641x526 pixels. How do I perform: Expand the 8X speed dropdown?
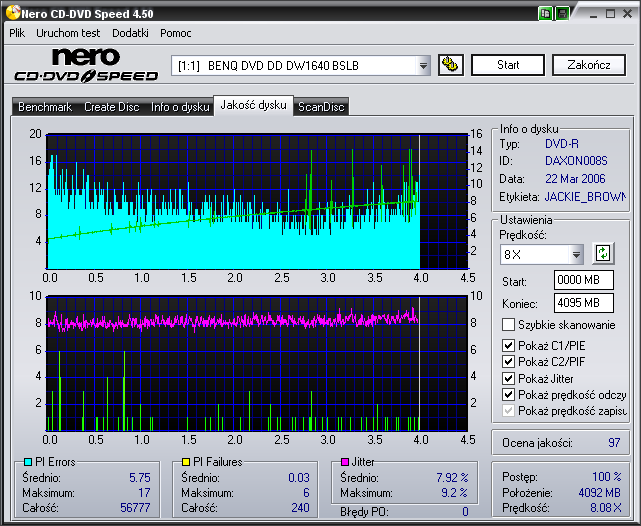[x=576, y=255]
